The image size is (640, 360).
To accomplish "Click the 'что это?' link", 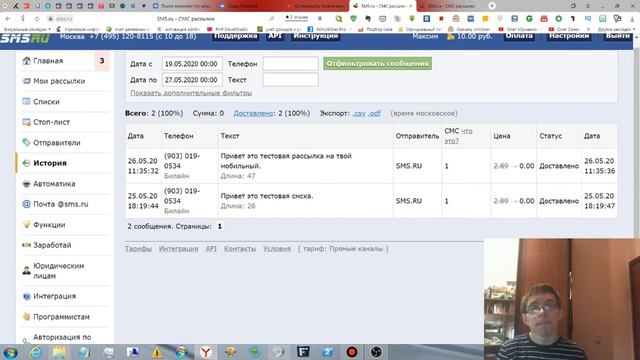I will [x=459, y=136].
